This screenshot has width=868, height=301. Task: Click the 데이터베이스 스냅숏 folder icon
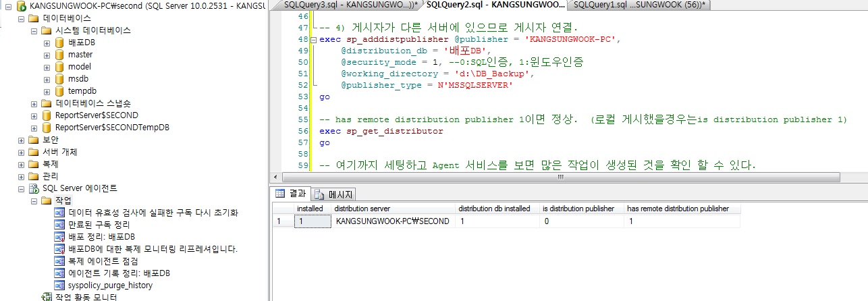(x=46, y=103)
